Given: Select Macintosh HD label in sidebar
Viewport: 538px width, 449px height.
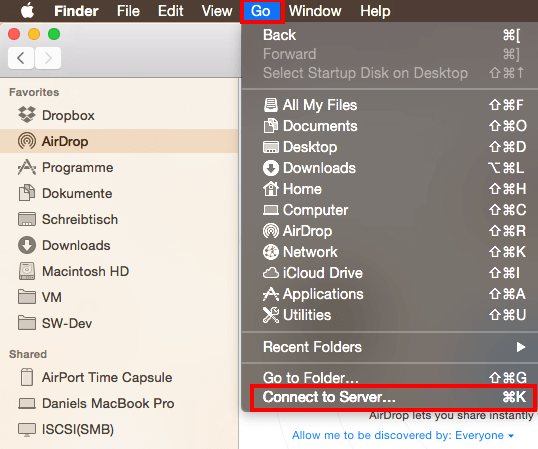Looking at the screenshot, I should click(85, 271).
